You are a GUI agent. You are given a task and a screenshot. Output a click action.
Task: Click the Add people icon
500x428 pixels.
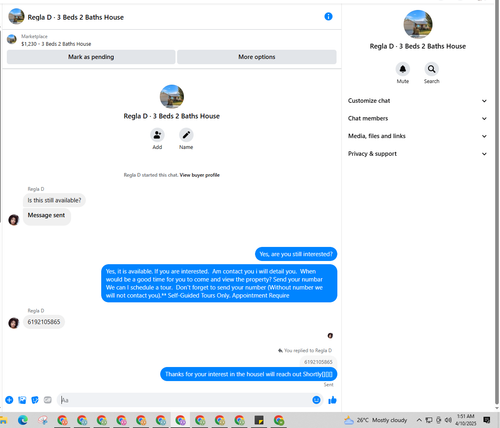157,135
